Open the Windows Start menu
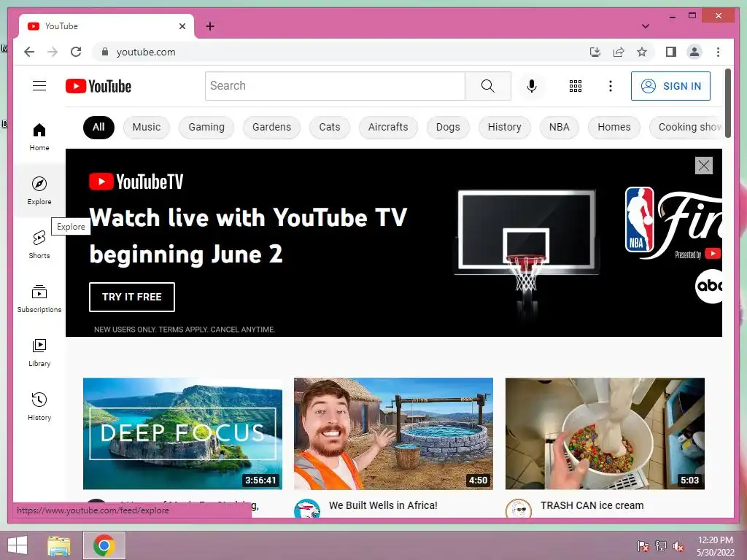The width and height of the screenshot is (747, 560). point(18,545)
